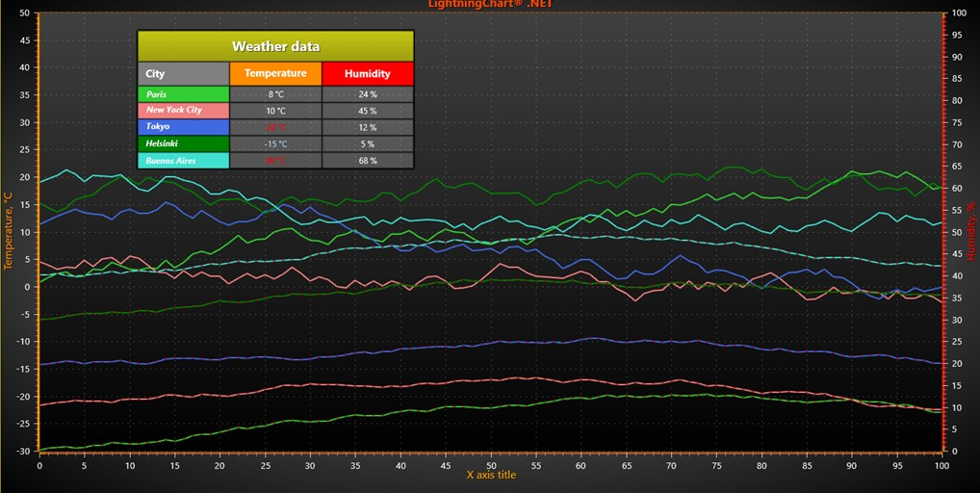Click the 8 °C temperature cell for Paris
Screen dimensions: 980x493
275,94
